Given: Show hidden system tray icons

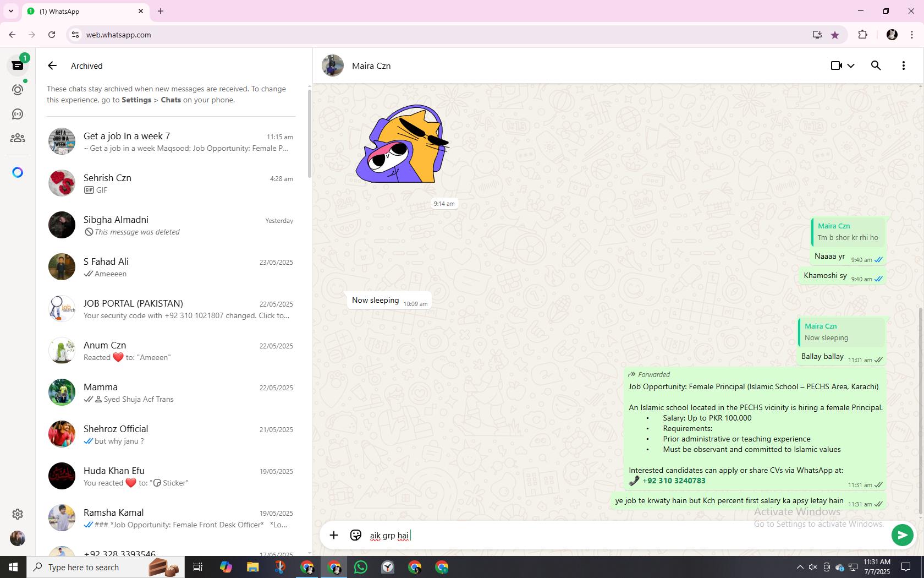Looking at the screenshot, I should click(x=800, y=567).
